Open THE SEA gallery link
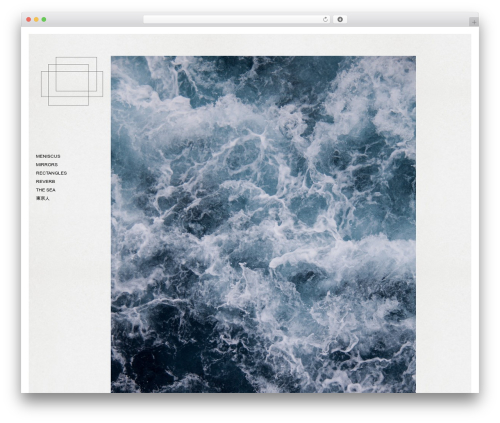The width and height of the screenshot is (500, 423). click(x=46, y=190)
